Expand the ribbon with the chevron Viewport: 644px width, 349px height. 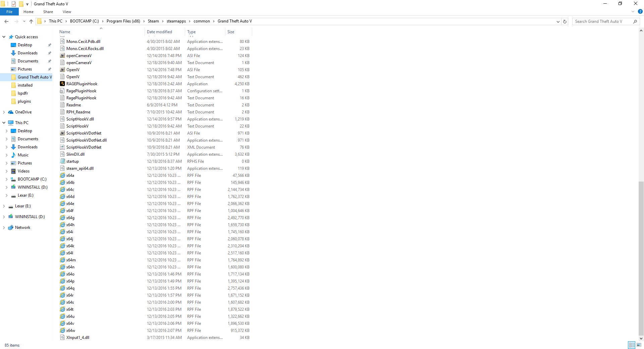[633, 11]
